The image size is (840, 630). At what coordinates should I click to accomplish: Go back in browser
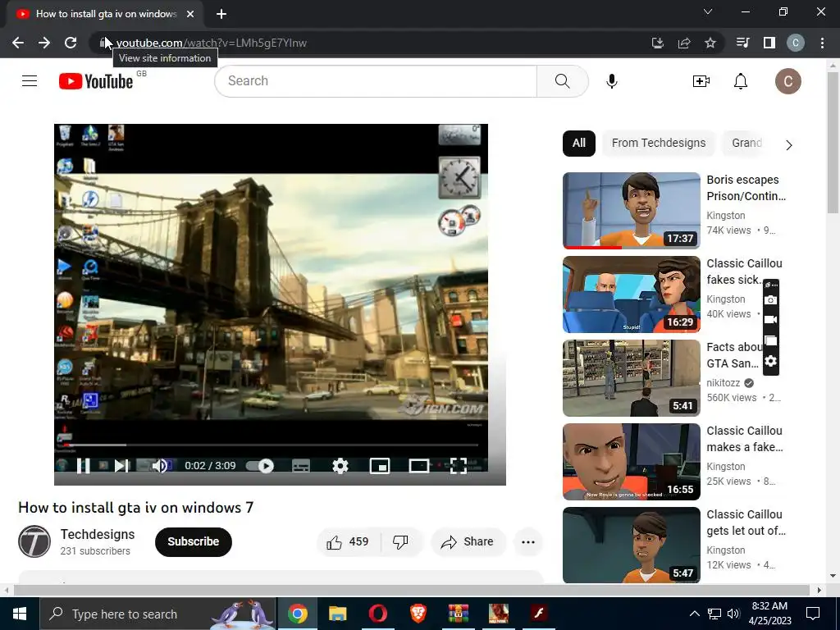[18, 43]
